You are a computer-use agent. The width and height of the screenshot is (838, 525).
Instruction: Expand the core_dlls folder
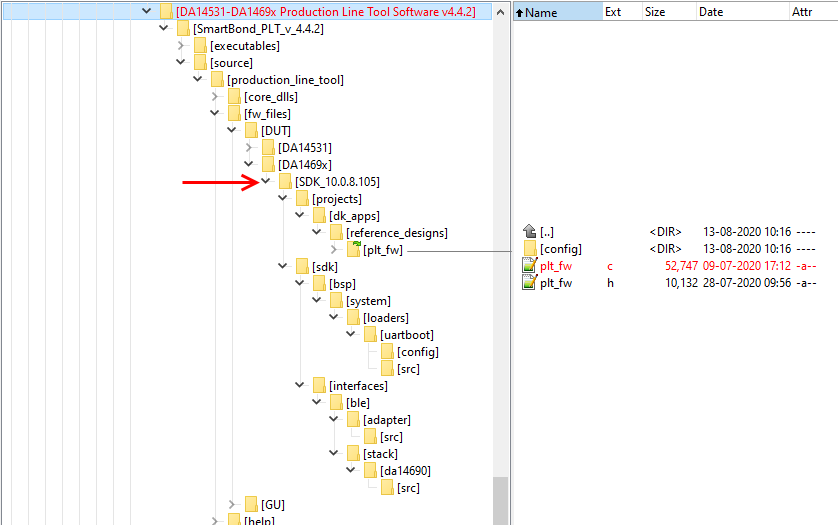[215, 96]
